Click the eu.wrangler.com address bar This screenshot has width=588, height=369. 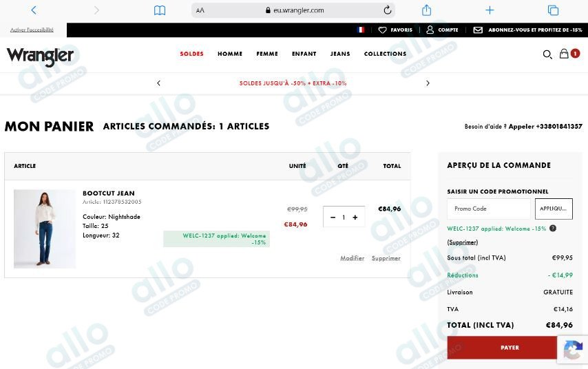[293, 10]
